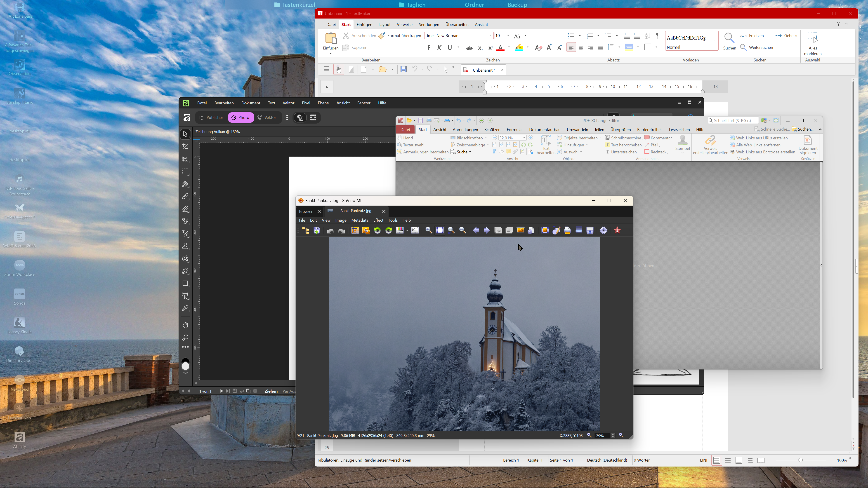The image size is (868, 488).
Task: Open the Layout ribbon tab in TextMaker
Action: [x=384, y=25]
